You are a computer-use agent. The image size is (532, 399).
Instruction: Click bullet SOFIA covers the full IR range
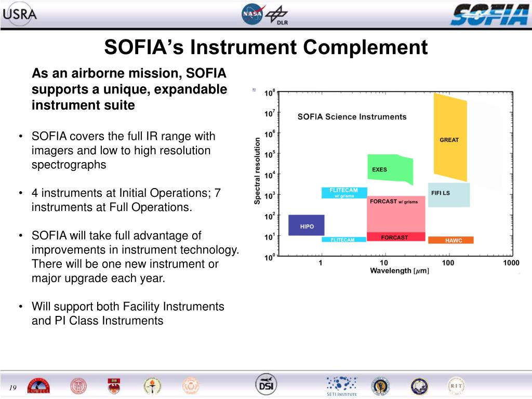coord(124,150)
